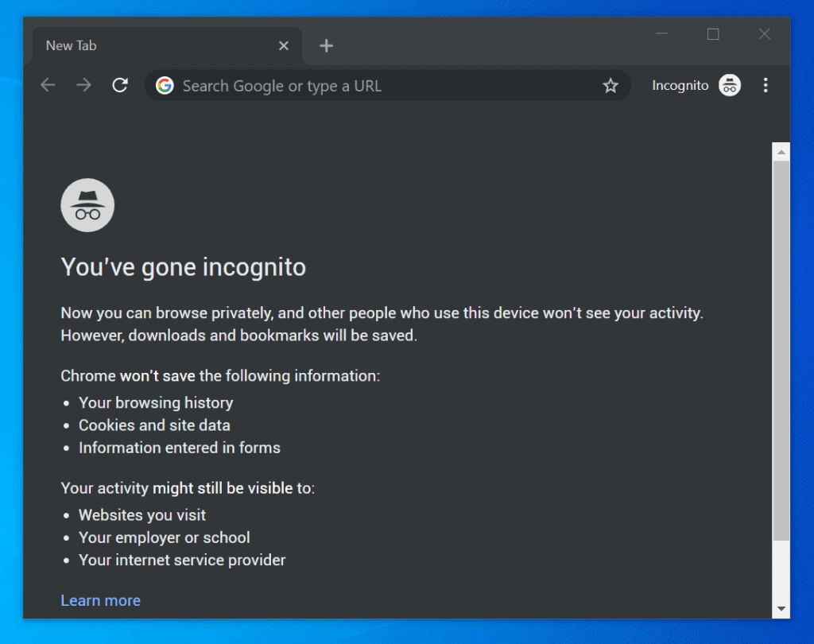
Task: Reload the page
Action: click(x=120, y=85)
